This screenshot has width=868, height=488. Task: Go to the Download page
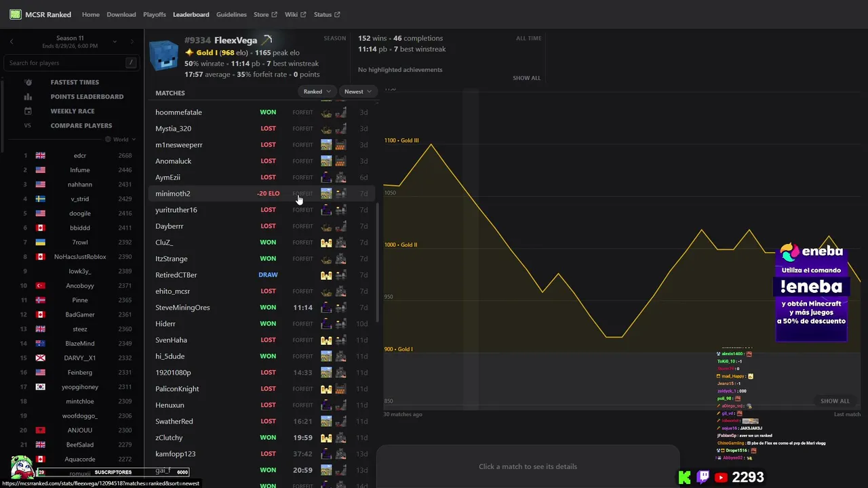point(121,14)
